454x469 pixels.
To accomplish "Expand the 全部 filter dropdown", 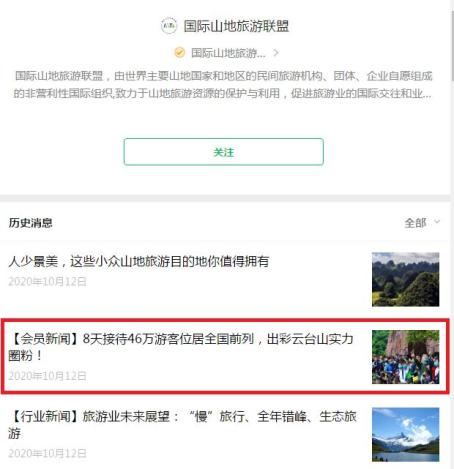I will 422,223.
